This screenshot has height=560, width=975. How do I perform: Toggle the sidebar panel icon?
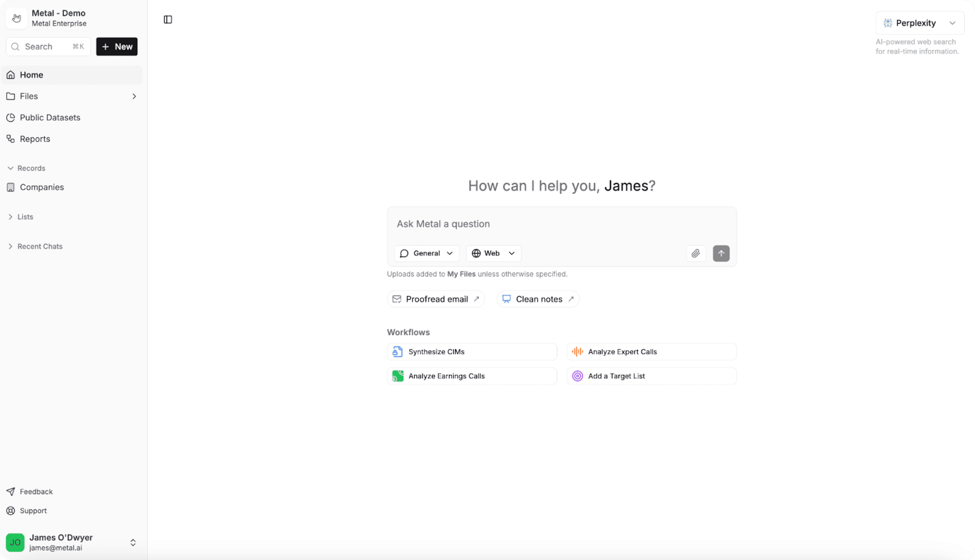[x=168, y=20]
